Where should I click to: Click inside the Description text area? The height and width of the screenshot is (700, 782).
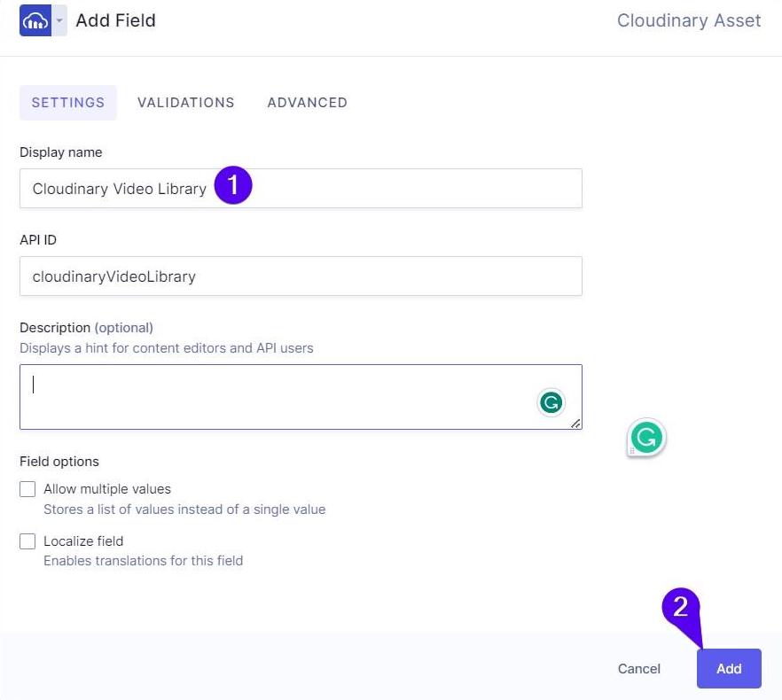266,396
